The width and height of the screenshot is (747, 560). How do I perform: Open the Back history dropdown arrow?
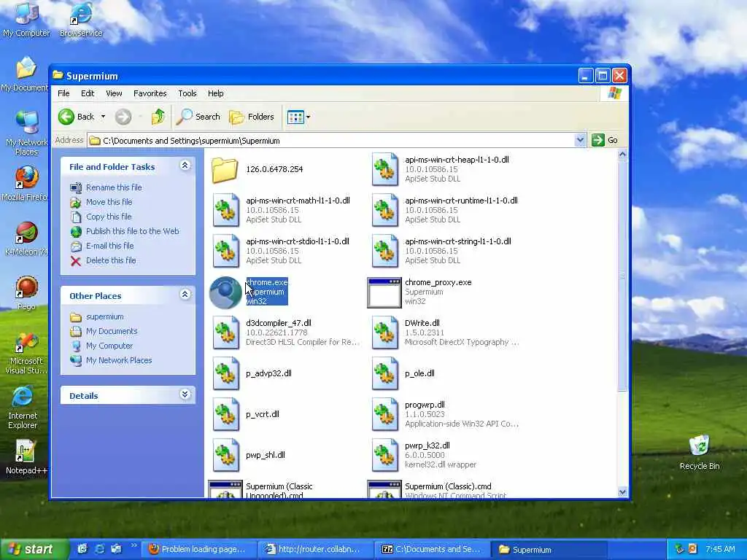pos(103,117)
